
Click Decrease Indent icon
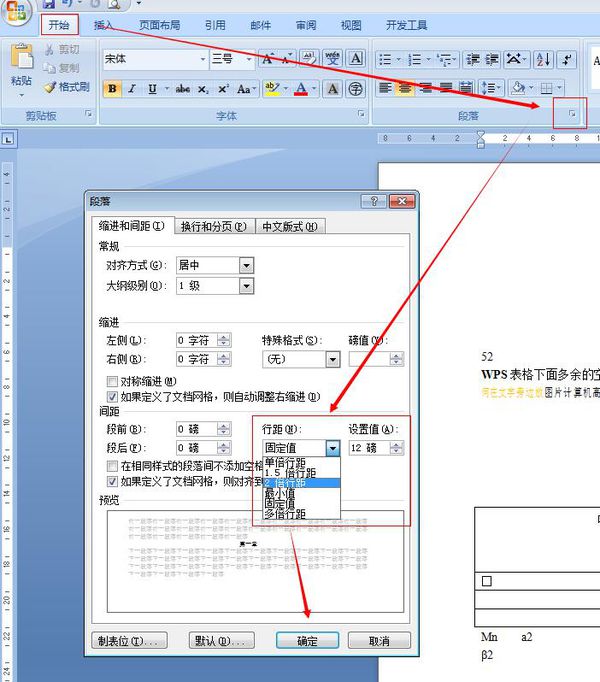tap(473, 59)
